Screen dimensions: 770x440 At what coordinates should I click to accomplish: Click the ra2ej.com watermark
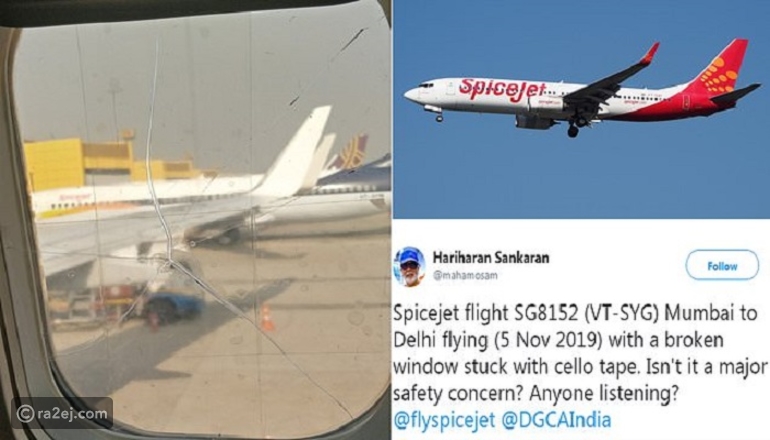click(x=62, y=413)
